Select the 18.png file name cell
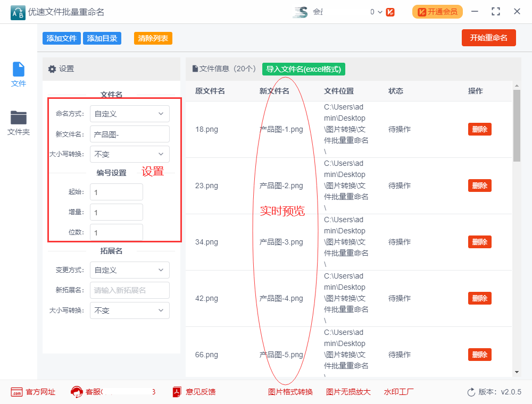The image size is (532, 404). tap(206, 129)
